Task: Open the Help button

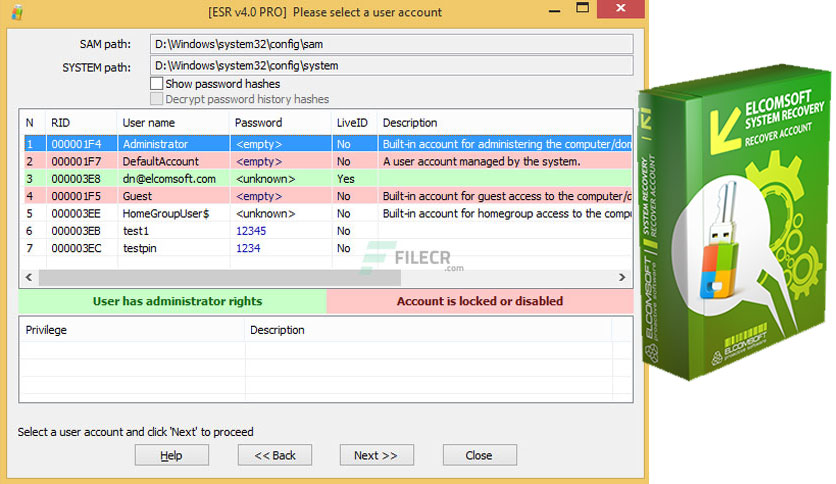Action: (171, 455)
